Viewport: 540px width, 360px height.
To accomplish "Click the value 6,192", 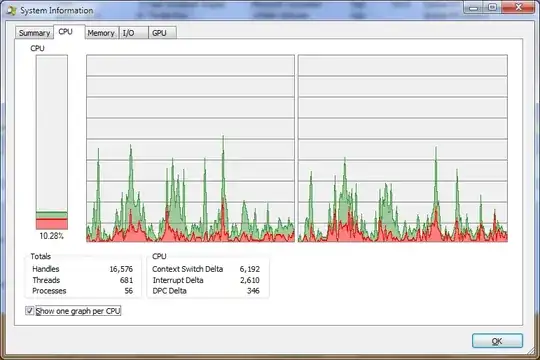I will 250,269.
